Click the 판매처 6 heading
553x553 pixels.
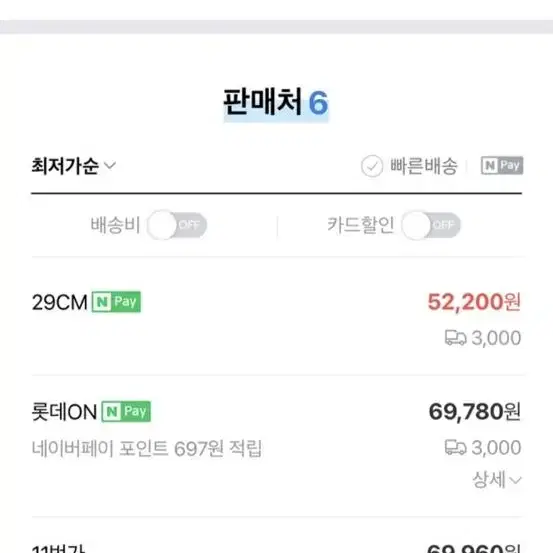pos(276,103)
